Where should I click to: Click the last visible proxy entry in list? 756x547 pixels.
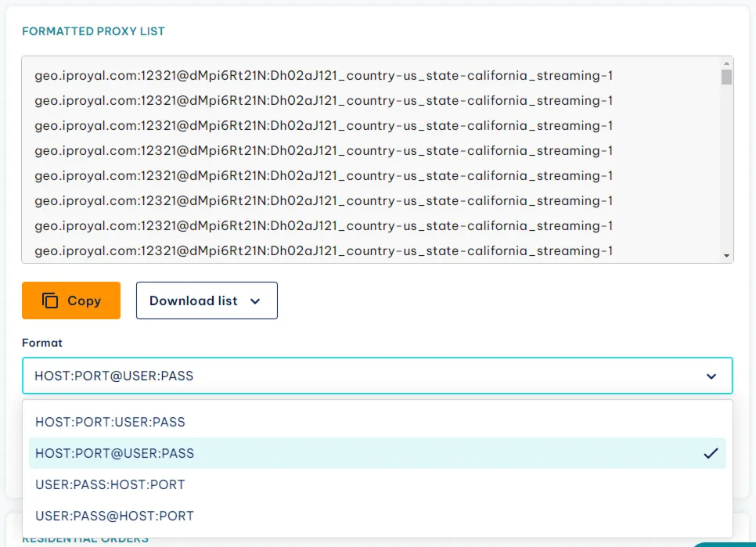323,250
